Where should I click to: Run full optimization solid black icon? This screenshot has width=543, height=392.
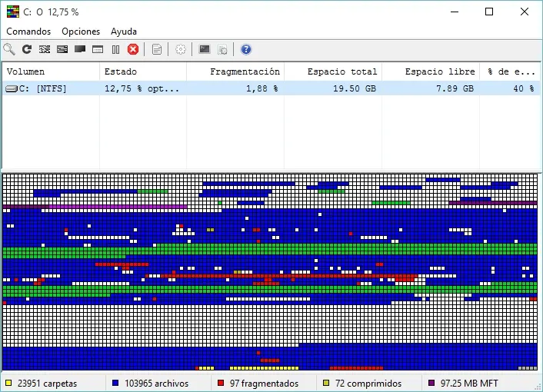click(x=80, y=49)
